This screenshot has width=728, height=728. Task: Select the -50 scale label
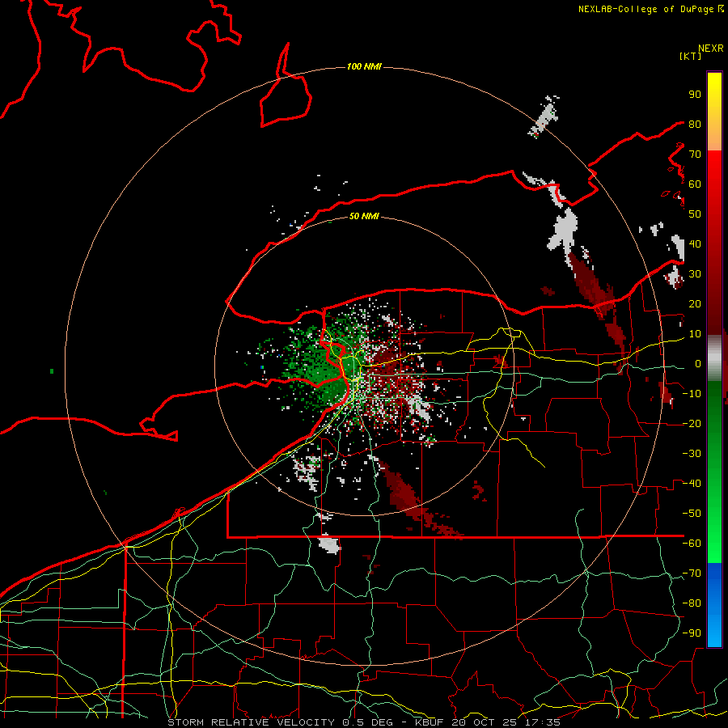point(692,514)
